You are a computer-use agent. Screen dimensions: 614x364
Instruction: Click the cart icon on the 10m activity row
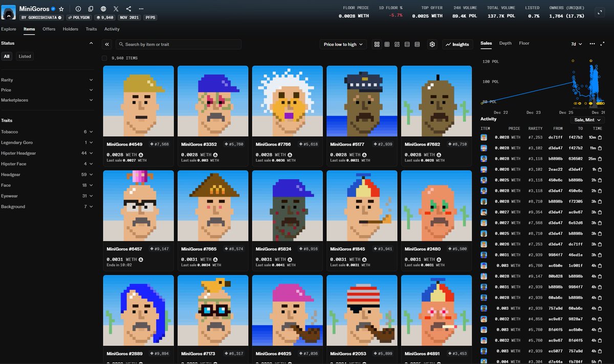point(600,138)
